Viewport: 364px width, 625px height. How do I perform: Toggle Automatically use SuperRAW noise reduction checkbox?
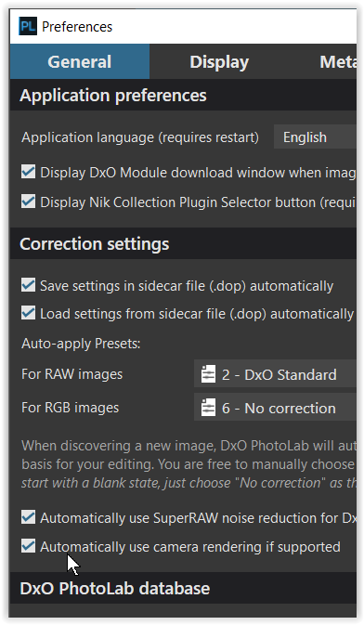click(28, 517)
